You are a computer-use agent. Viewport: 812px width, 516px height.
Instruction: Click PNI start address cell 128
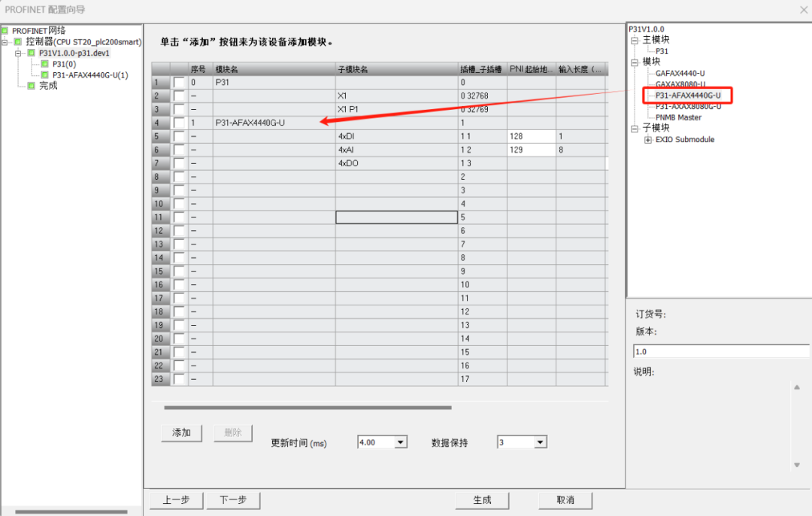click(x=532, y=136)
